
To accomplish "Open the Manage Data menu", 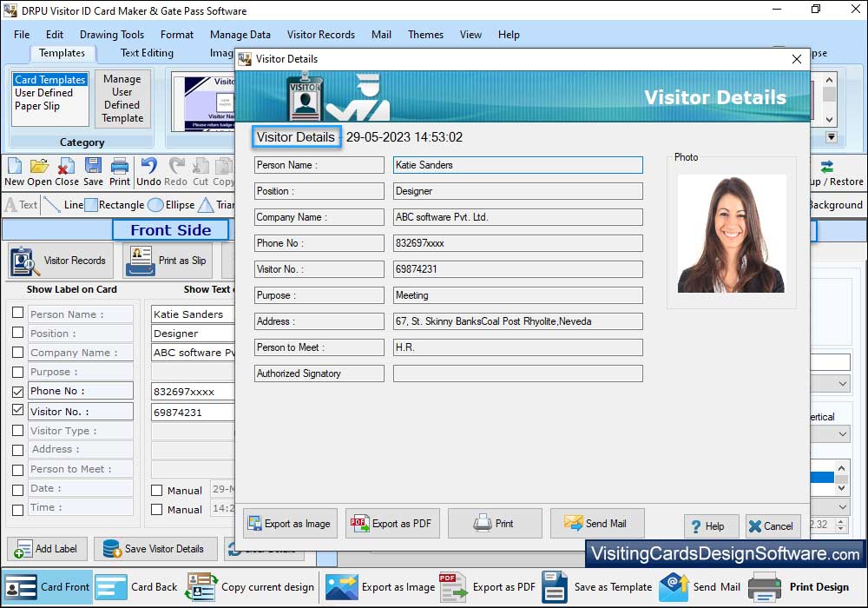I will point(240,35).
